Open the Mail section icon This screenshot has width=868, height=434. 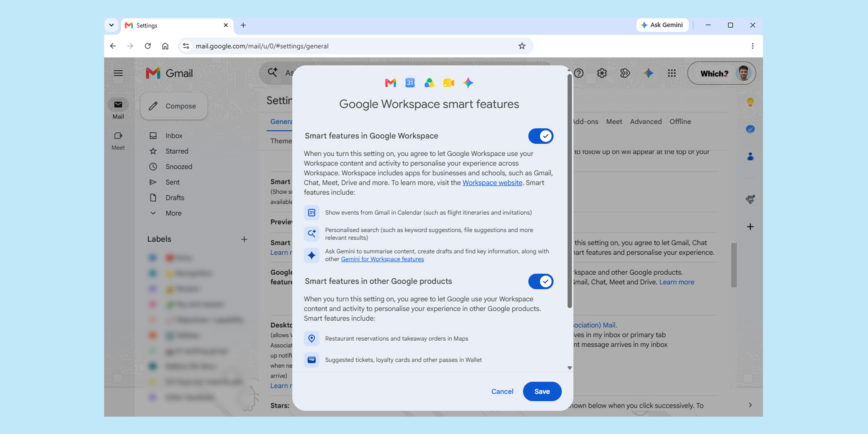[118, 105]
